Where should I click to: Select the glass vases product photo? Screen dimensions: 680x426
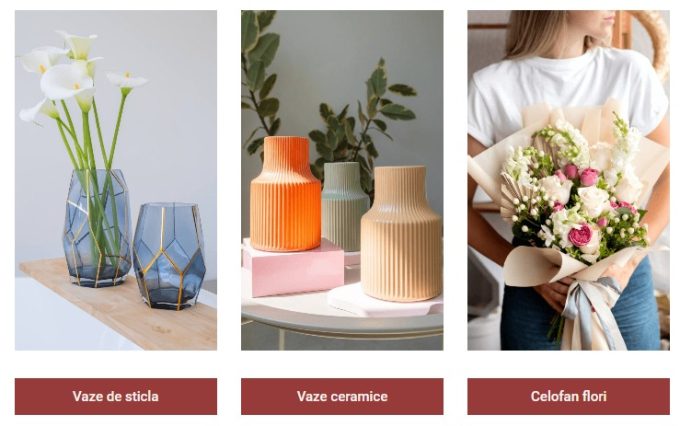coord(116,180)
